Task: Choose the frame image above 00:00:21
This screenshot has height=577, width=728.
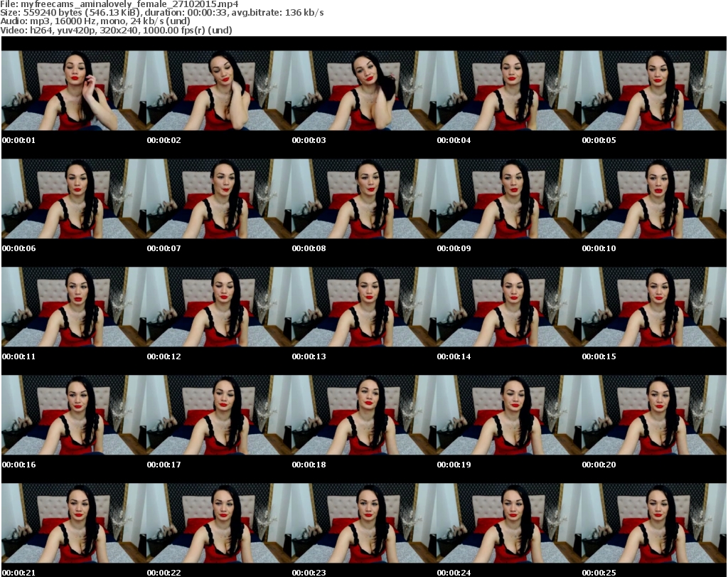Action: pyautogui.click(x=74, y=523)
